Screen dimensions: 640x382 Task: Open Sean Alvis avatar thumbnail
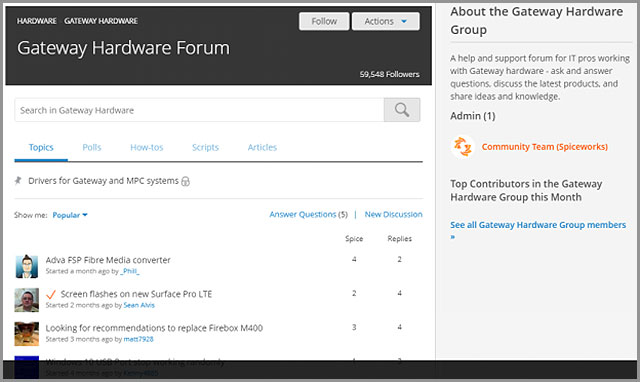point(27,300)
